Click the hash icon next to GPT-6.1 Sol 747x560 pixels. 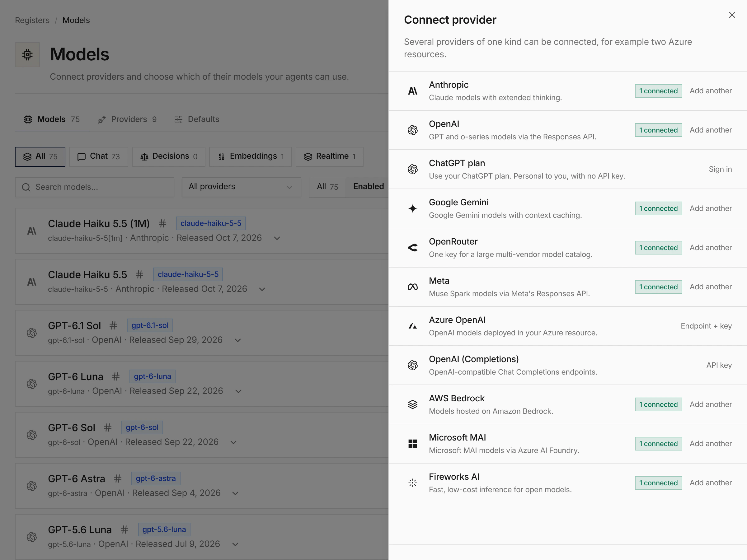click(x=113, y=325)
